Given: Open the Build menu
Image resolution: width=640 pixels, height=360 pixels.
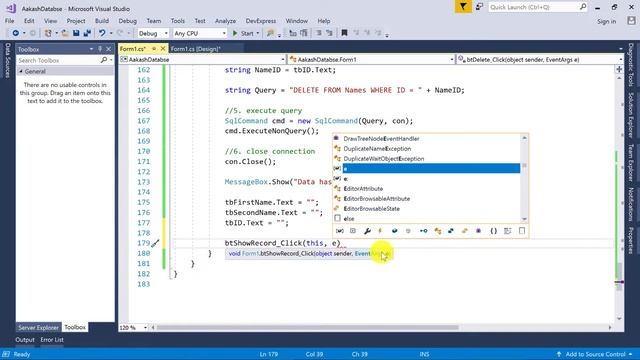Looking at the screenshot, I should [102, 21].
